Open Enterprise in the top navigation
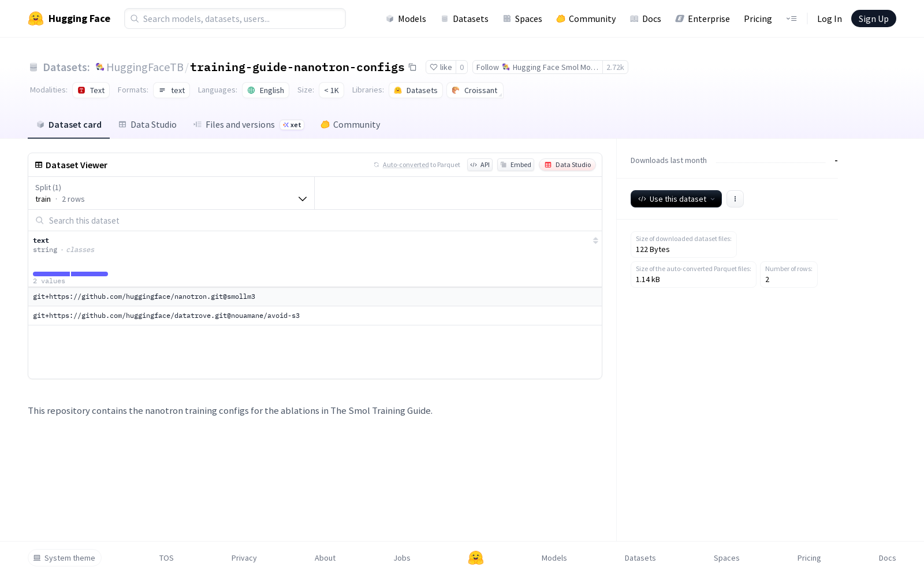The width and height of the screenshot is (924, 578). (703, 18)
